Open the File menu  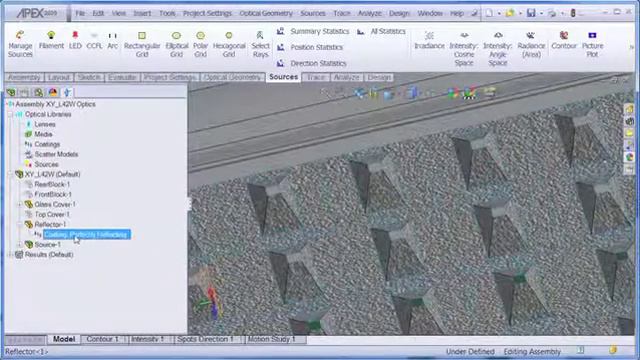[80, 13]
